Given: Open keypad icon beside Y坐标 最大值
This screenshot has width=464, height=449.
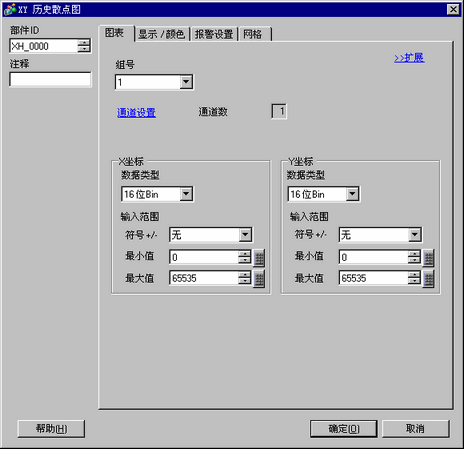Looking at the screenshot, I should click(428, 279).
